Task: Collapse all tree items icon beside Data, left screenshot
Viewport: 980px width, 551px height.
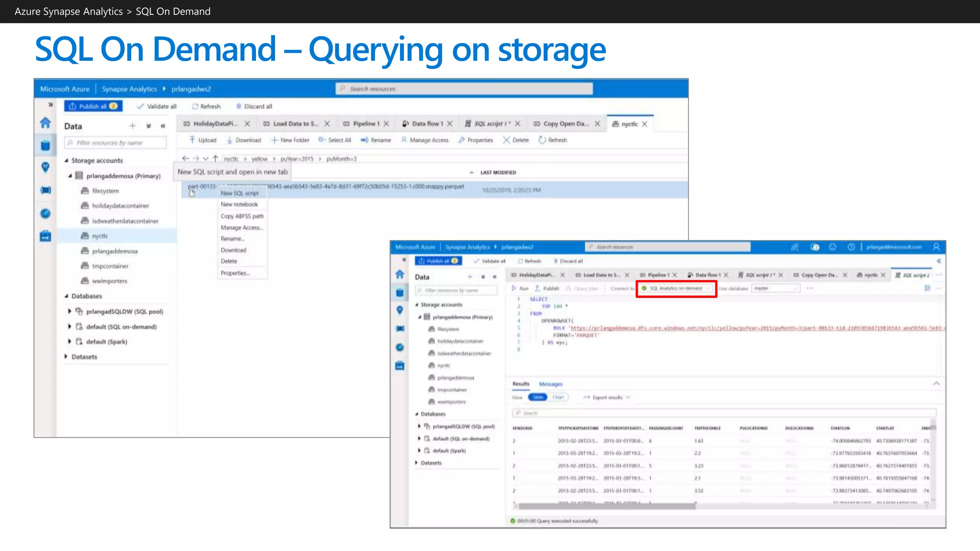Action: coord(149,126)
